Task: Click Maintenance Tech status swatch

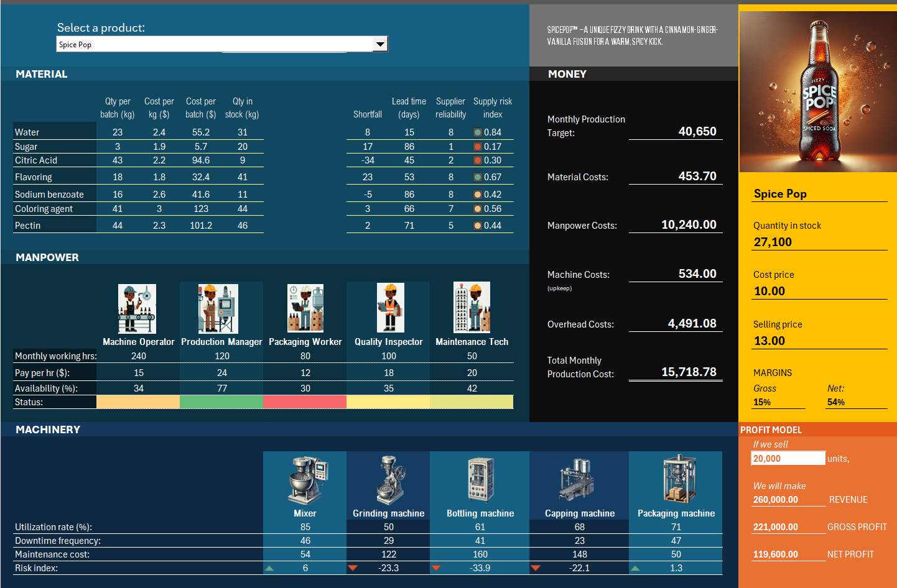Action: 472,402
